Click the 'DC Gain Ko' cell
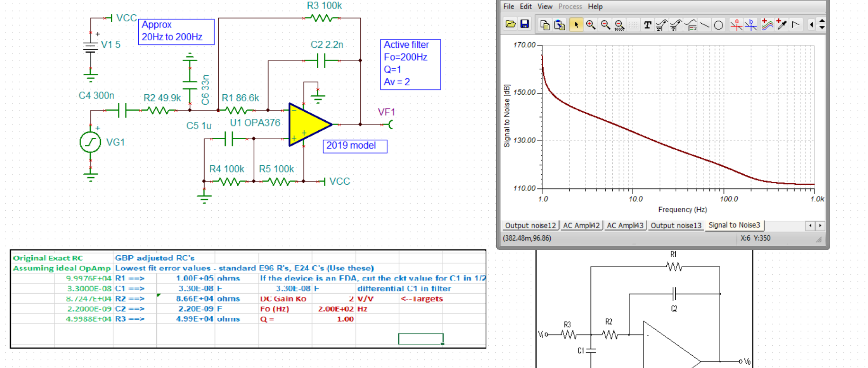Screen dimensions: 868x368 click(x=285, y=298)
